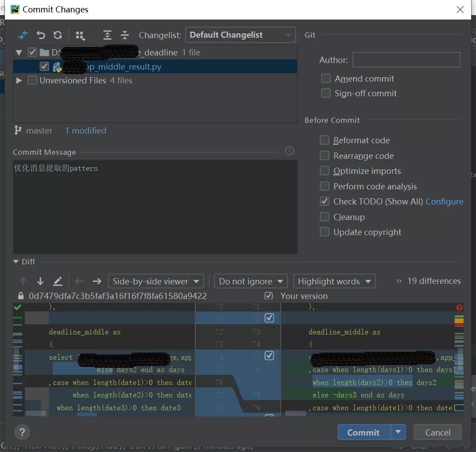The image size is (476, 452).
Task: Uncheck the Check TODO option
Action: [325, 201]
